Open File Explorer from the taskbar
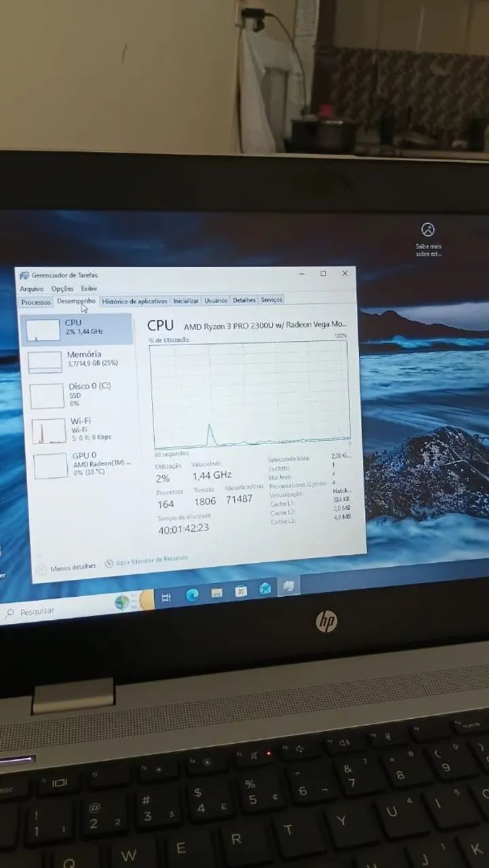 coord(216,593)
